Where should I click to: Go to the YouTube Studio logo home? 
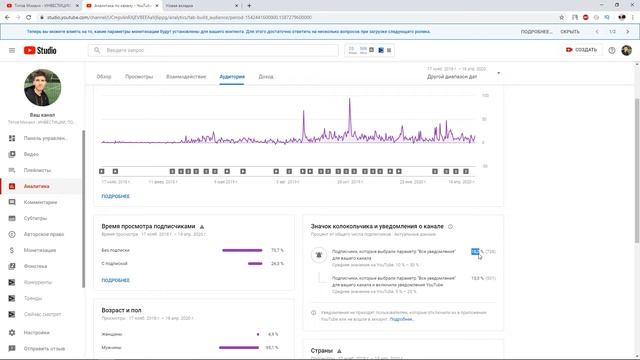tap(40, 50)
